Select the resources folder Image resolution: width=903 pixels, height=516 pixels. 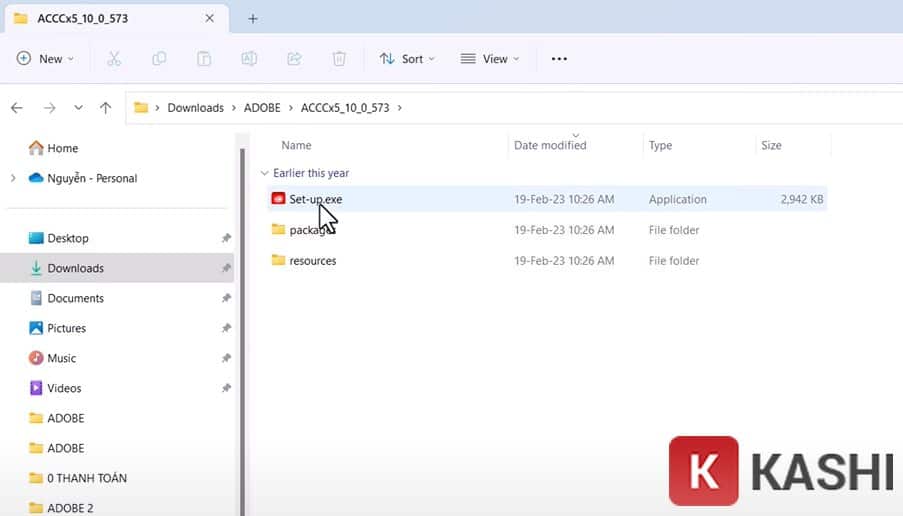[547, 260]
